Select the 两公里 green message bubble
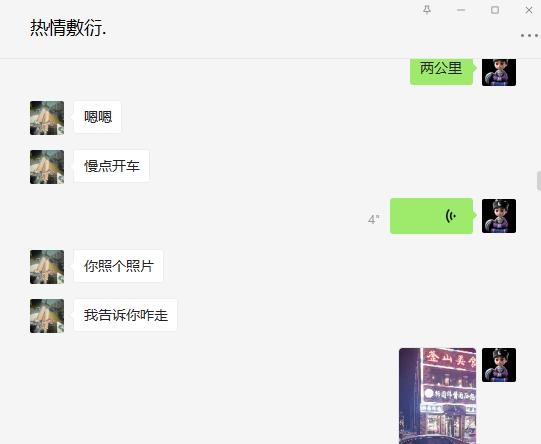Screen dimensions: 541x444 pyautogui.click(x=441, y=71)
